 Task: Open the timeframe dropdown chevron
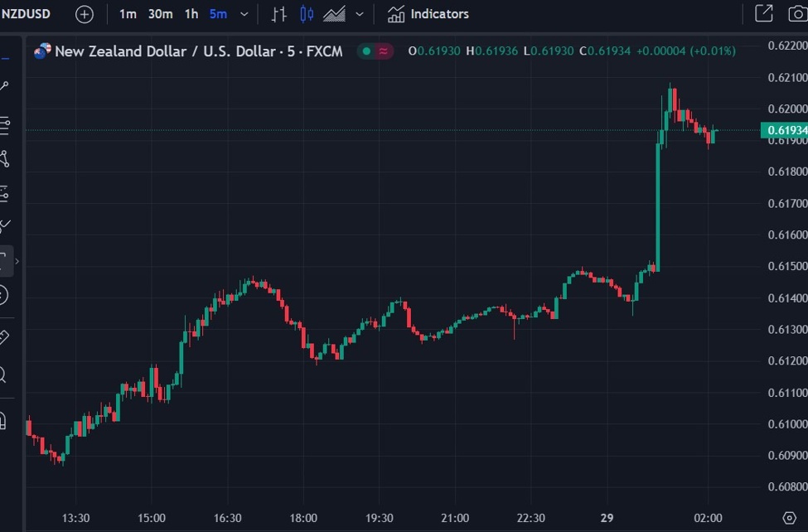tap(243, 14)
